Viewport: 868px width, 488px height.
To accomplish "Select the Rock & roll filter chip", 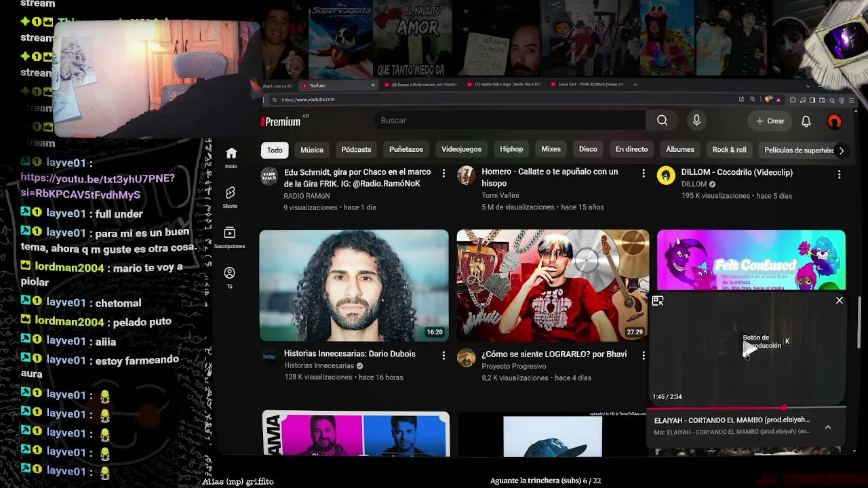I will coord(729,150).
